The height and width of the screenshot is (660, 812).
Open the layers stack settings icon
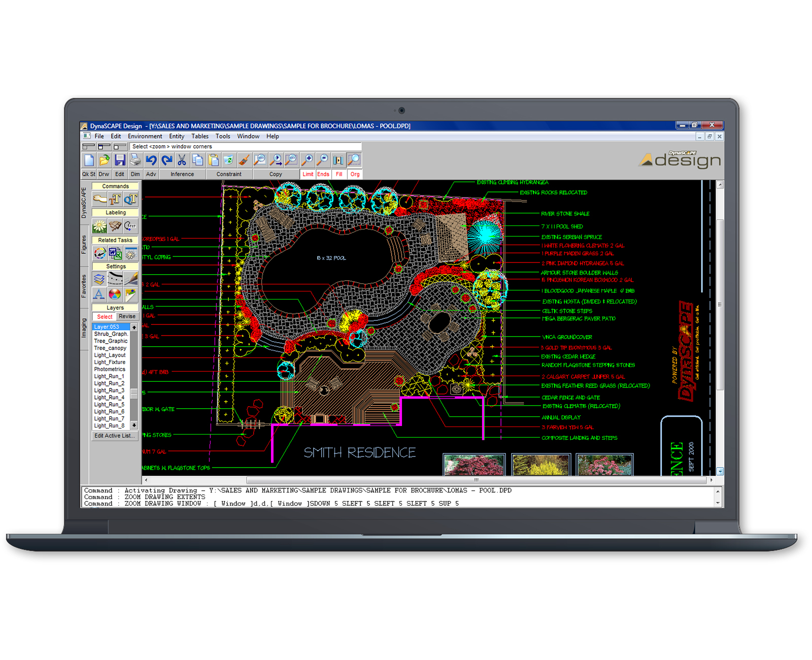[99, 279]
